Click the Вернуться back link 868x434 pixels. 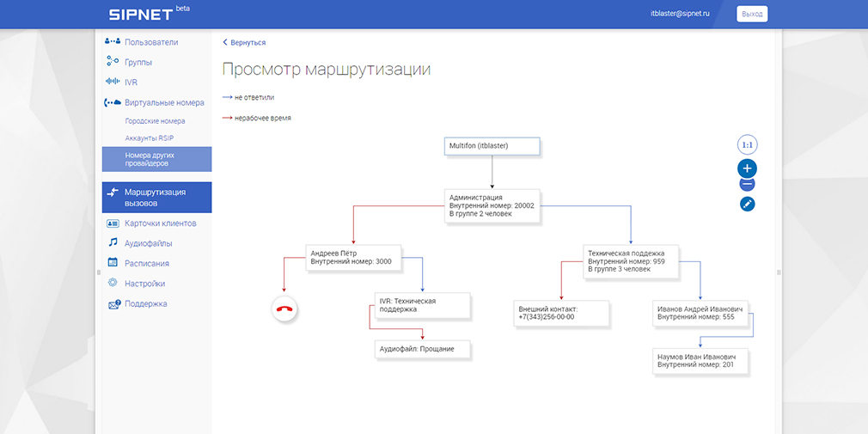pyautogui.click(x=248, y=42)
